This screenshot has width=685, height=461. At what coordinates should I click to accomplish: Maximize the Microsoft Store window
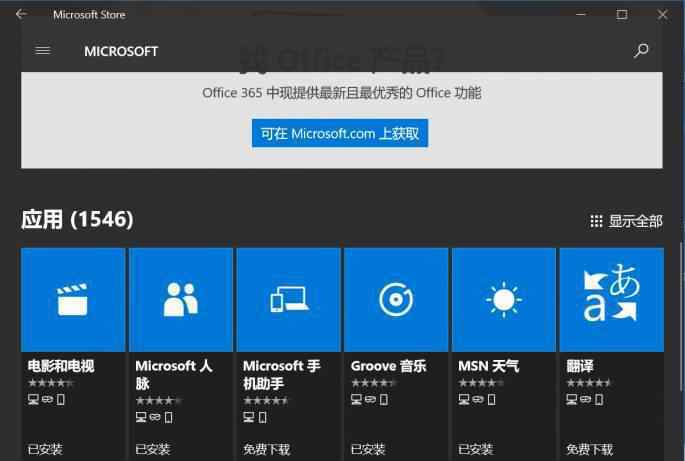622,15
